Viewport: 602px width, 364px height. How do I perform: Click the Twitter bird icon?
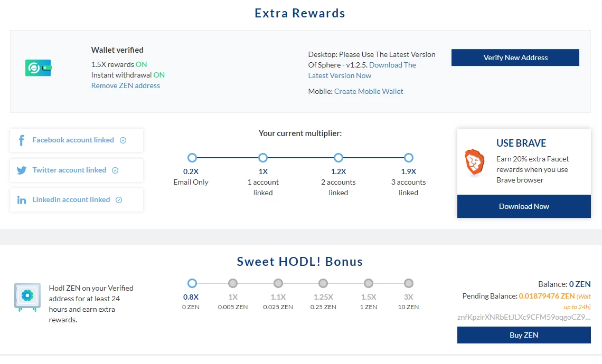pyautogui.click(x=22, y=170)
